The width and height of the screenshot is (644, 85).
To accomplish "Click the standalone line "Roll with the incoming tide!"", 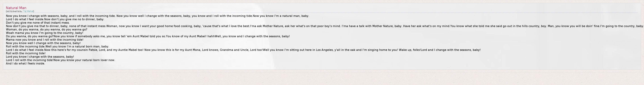I will click(26, 53).
